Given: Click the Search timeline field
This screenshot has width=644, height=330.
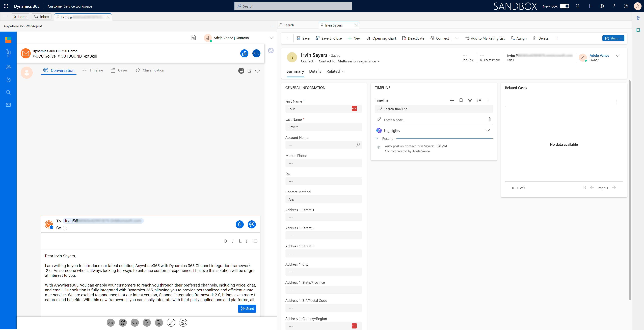Looking at the screenshot, I should tap(434, 109).
